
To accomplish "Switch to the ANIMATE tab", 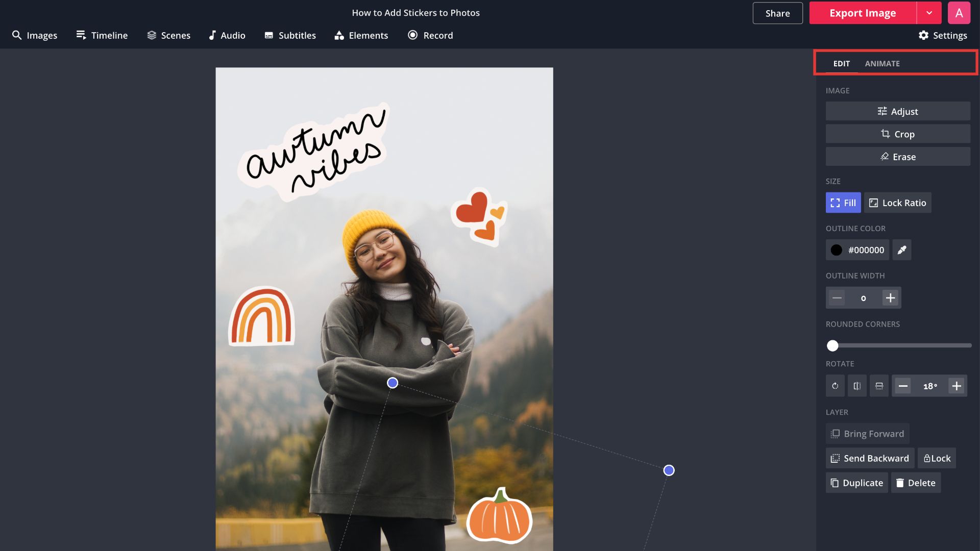I will click(x=882, y=63).
